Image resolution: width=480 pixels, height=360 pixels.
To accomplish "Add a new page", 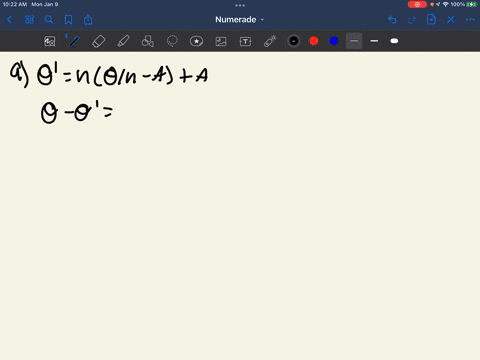I will coord(431,19).
